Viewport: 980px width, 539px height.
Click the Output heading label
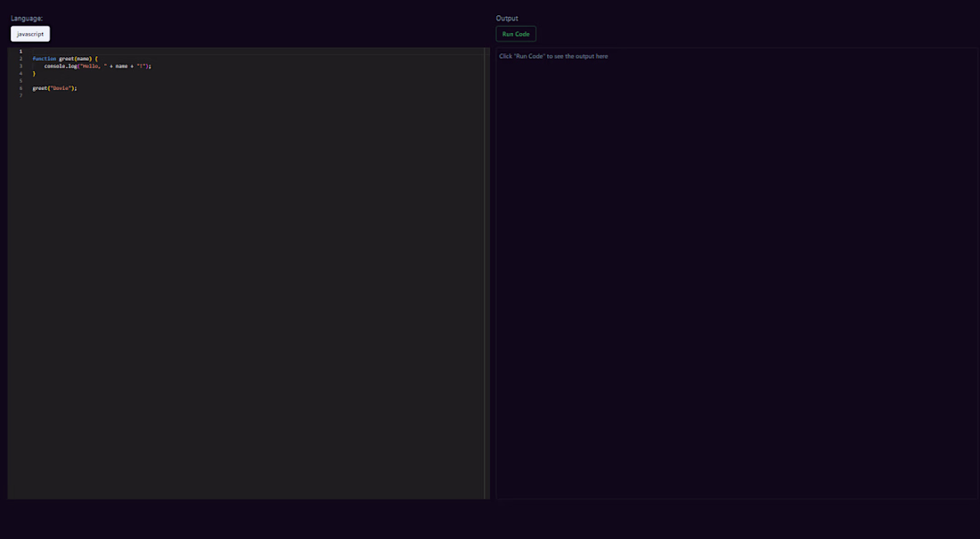tap(507, 18)
